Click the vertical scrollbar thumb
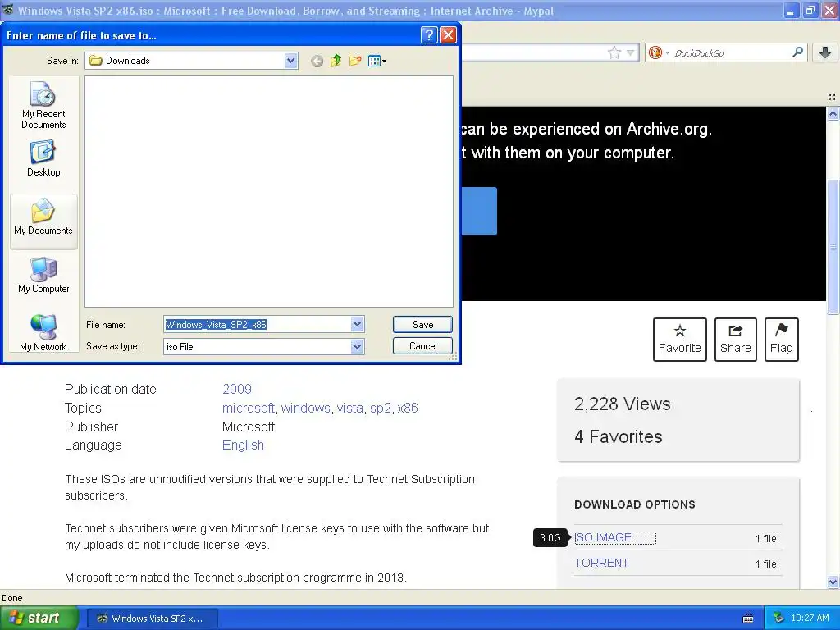 pos(833,246)
